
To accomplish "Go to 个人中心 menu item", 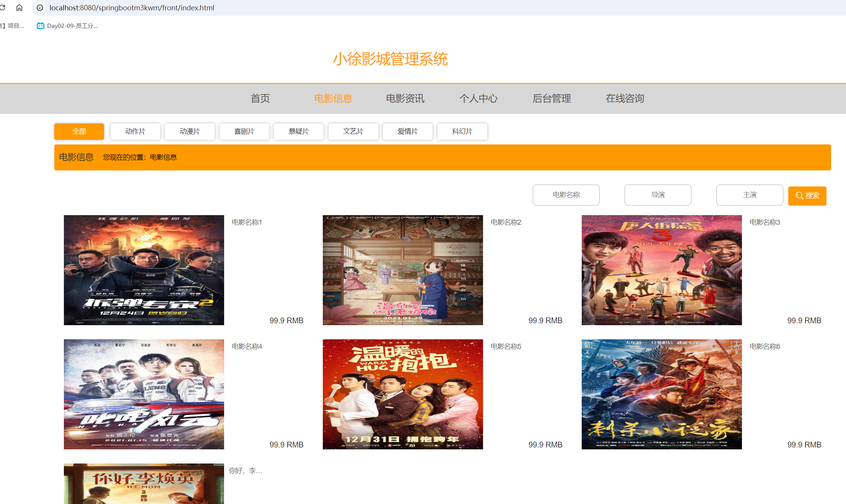I will [x=478, y=99].
